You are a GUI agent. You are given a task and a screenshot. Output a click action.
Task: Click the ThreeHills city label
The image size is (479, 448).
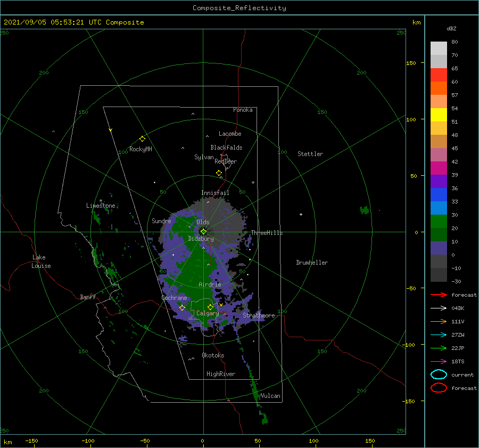coord(267,233)
